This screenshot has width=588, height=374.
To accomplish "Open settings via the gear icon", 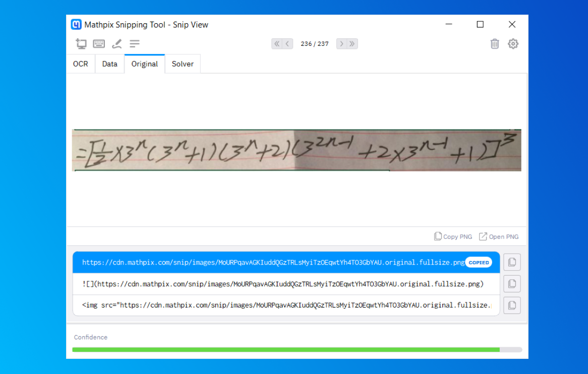I will click(513, 44).
